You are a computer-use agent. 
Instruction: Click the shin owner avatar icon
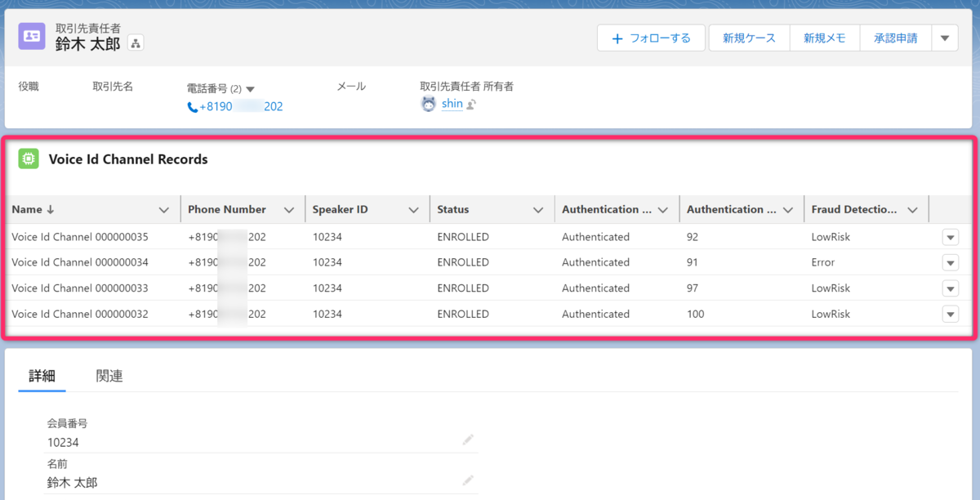pyautogui.click(x=429, y=104)
